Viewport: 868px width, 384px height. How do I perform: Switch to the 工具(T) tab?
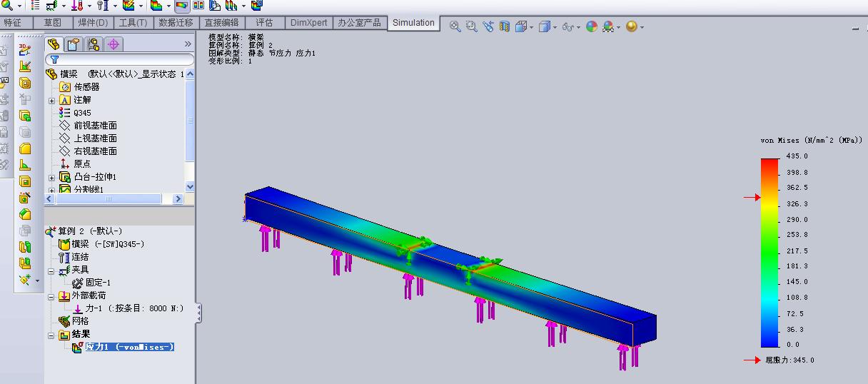click(133, 23)
